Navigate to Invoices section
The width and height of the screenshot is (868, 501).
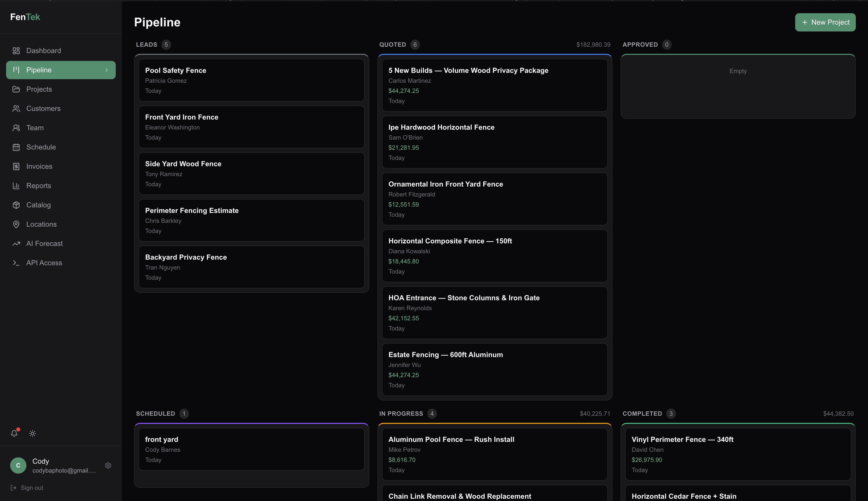coord(61,166)
